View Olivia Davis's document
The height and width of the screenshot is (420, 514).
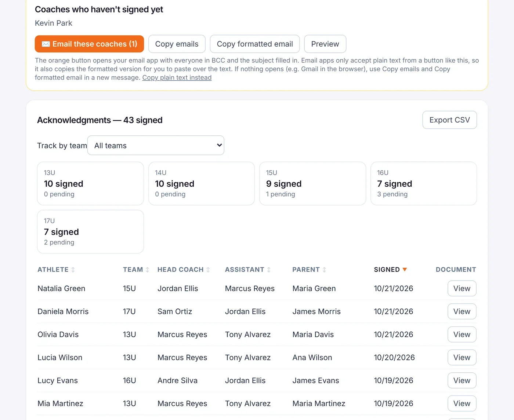click(x=462, y=335)
